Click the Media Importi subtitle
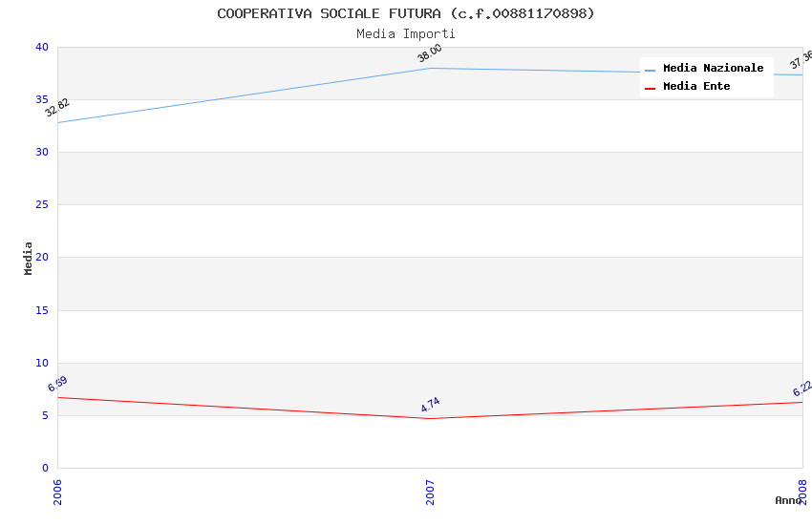Screen dimensions: 812x525 [406, 34]
